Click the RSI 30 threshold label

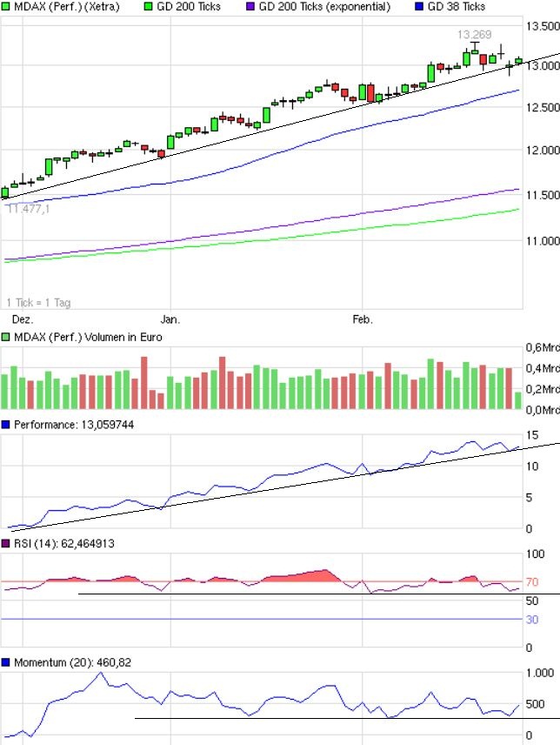532,620
